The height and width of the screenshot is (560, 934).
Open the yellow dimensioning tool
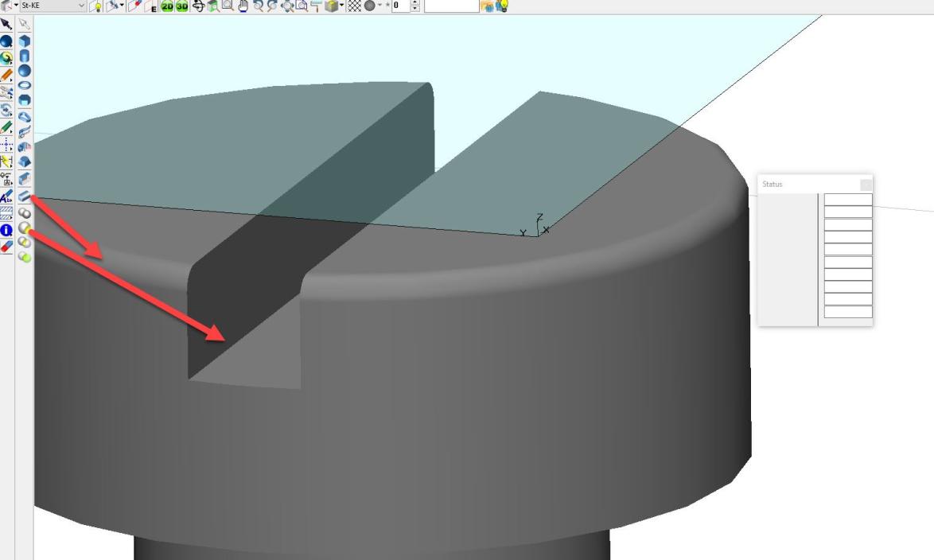tap(6, 161)
